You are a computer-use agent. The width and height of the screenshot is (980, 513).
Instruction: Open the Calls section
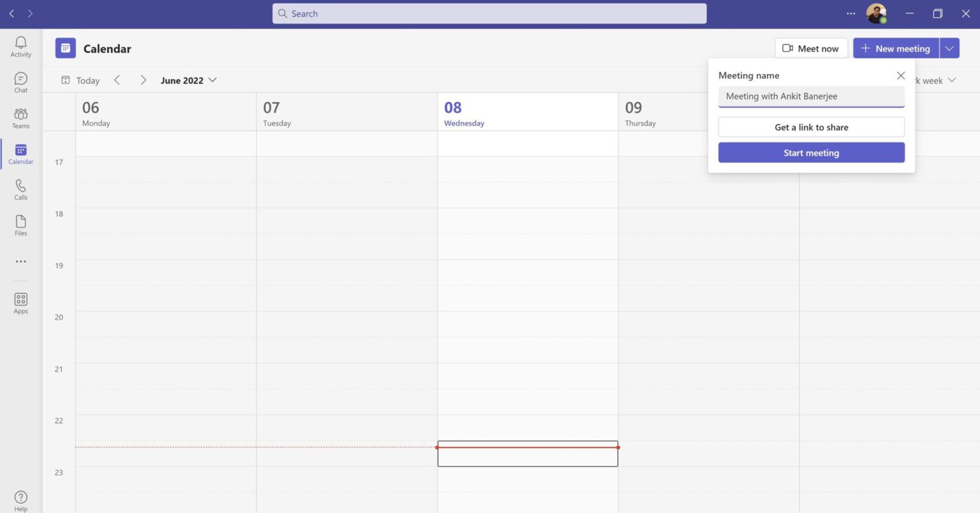point(20,190)
